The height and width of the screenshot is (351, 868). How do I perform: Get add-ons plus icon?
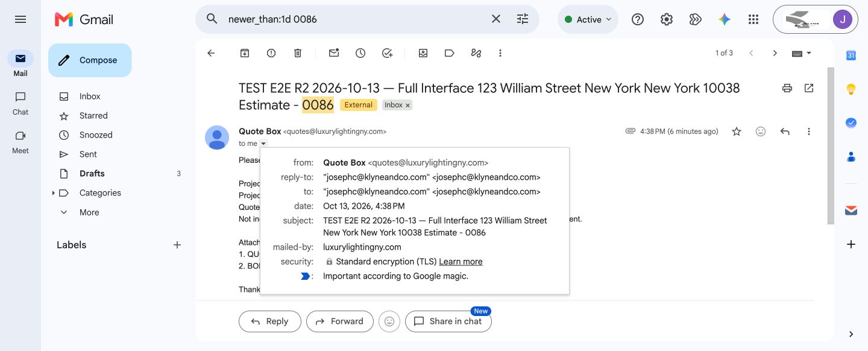[x=851, y=244]
